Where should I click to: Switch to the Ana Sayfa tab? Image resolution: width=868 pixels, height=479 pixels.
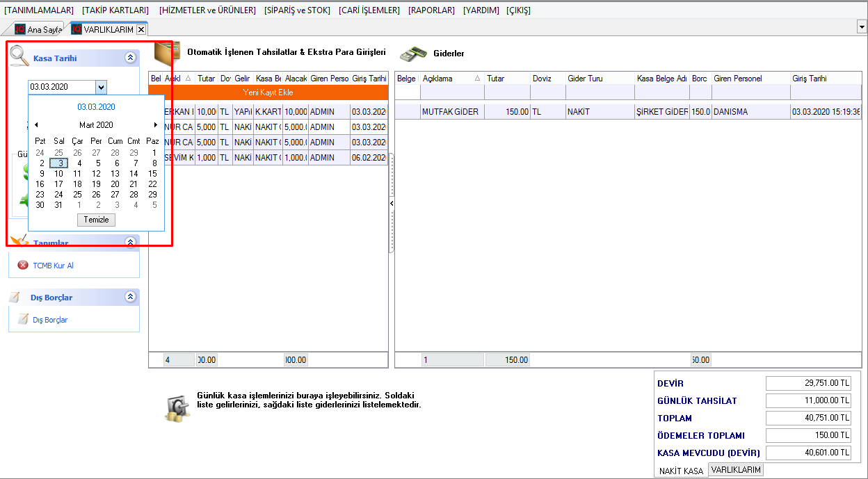pos(39,29)
